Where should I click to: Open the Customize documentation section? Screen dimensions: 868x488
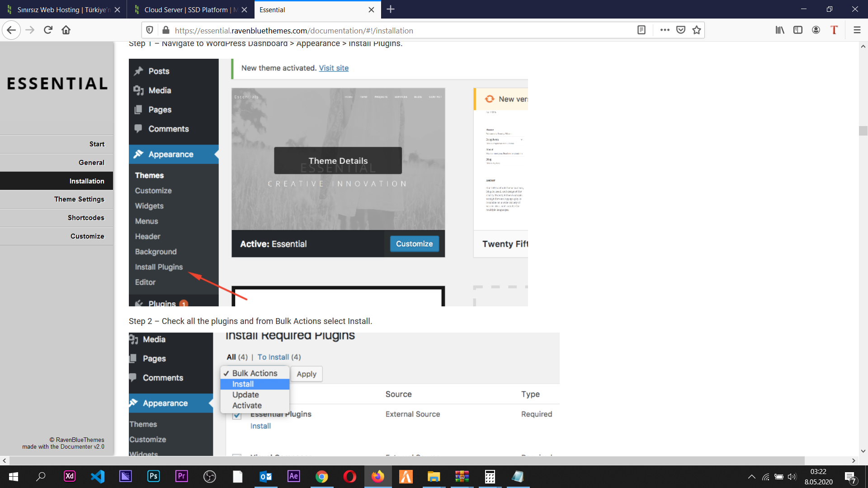coord(57,236)
